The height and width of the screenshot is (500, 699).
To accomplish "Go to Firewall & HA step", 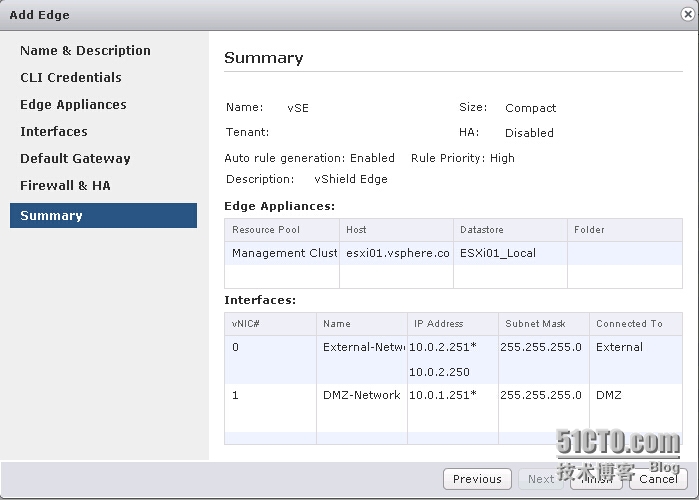I will click(65, 185).
